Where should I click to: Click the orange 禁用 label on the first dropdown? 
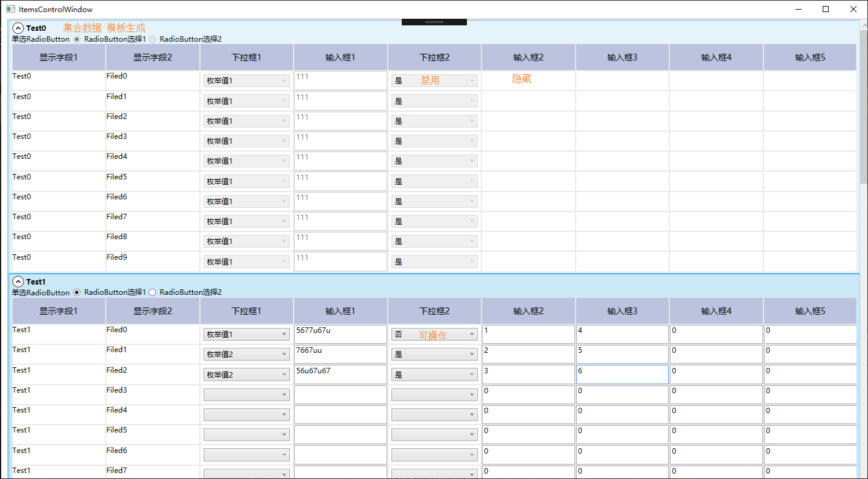tap(429, 80)
